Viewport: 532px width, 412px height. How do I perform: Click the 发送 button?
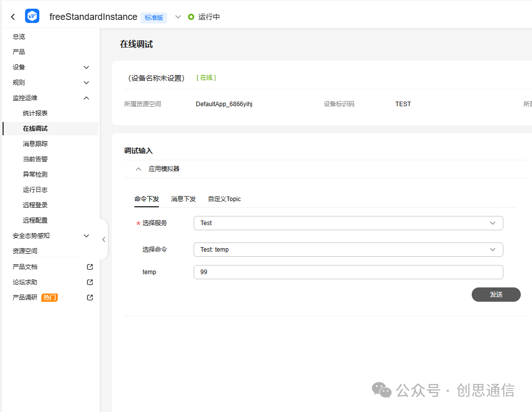[x=496, y=295]
